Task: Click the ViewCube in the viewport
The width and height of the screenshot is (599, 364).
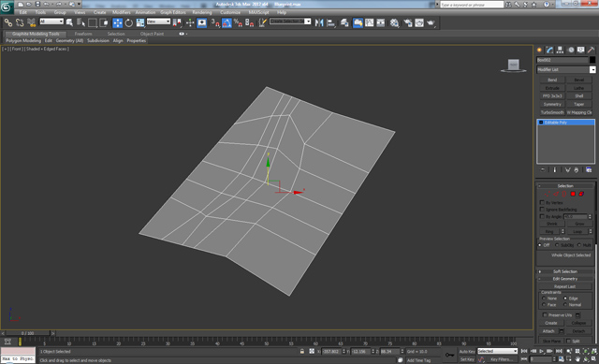Action: click(x=514, y=66)
